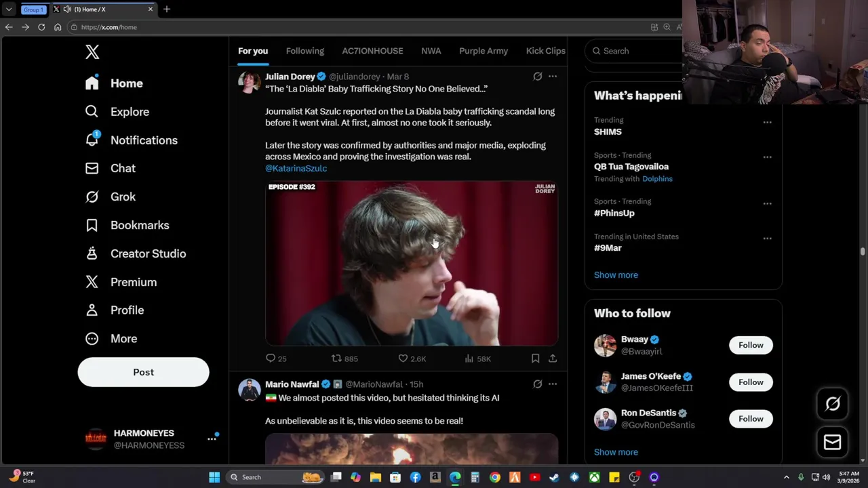868x488 pixels.
Task: Open the #PhinsUp trend
Action: (614, 213)
